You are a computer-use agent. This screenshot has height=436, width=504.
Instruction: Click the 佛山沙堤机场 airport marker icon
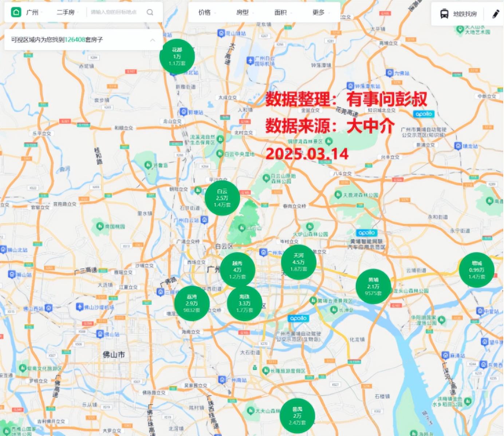80,307
